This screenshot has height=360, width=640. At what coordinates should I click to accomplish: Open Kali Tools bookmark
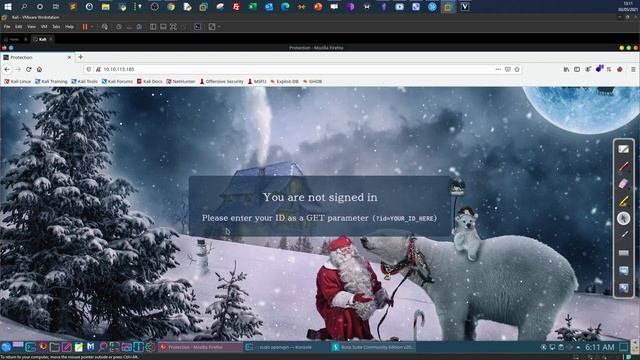pyautogui.click(x=84, y=82)
